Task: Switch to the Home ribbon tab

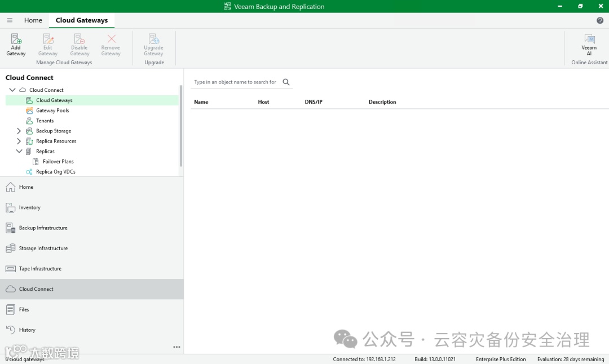Action: [33, 20]
